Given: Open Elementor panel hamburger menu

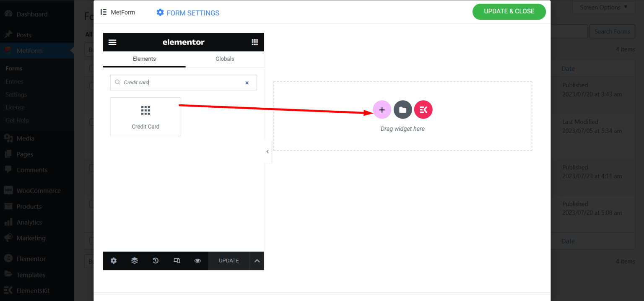Looking at the screenshot, I should [112, 42].
